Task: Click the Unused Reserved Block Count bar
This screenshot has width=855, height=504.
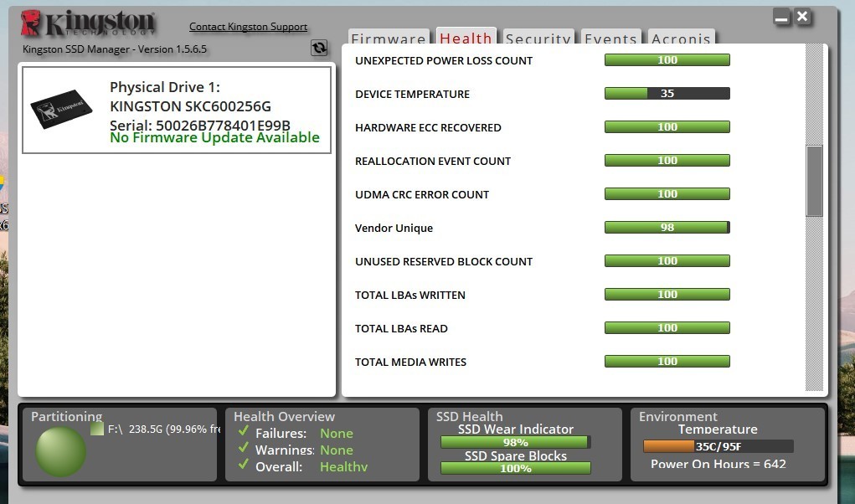Action: point(667,261)
